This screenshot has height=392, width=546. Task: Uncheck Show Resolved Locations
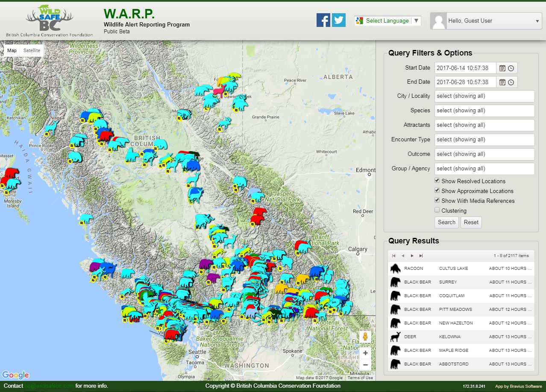click(x=437, y=181)
